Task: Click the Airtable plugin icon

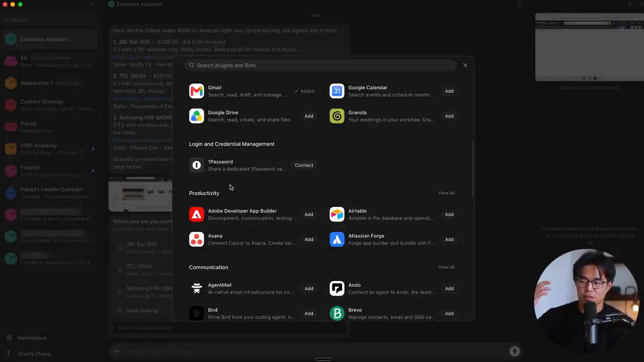Action: [337, 214]
